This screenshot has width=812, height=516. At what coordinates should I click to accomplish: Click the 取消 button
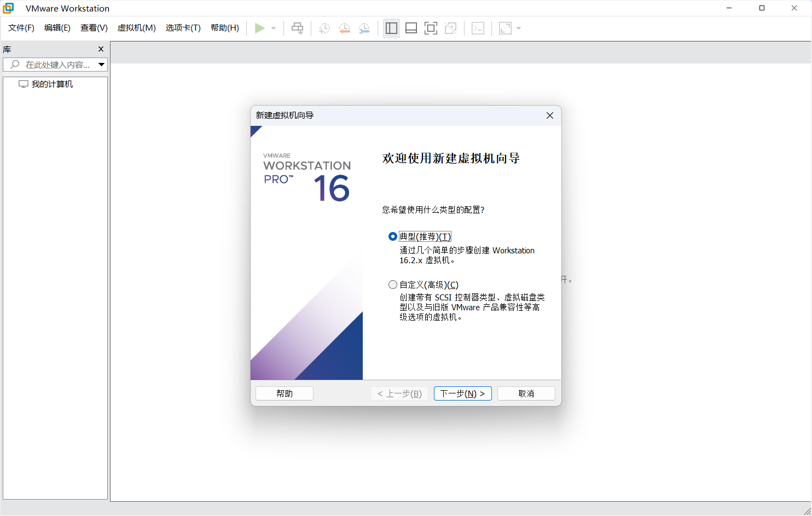tap(526, 393)
